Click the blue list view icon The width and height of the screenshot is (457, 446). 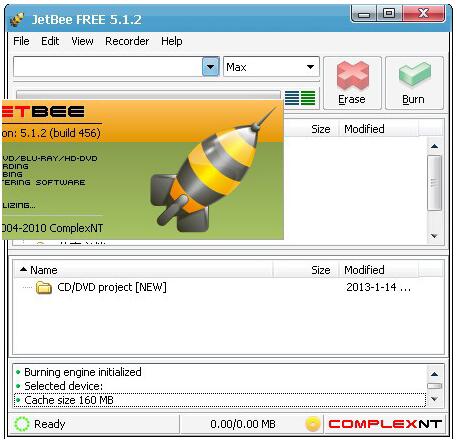pyautogui.click(x=292, y=98)
